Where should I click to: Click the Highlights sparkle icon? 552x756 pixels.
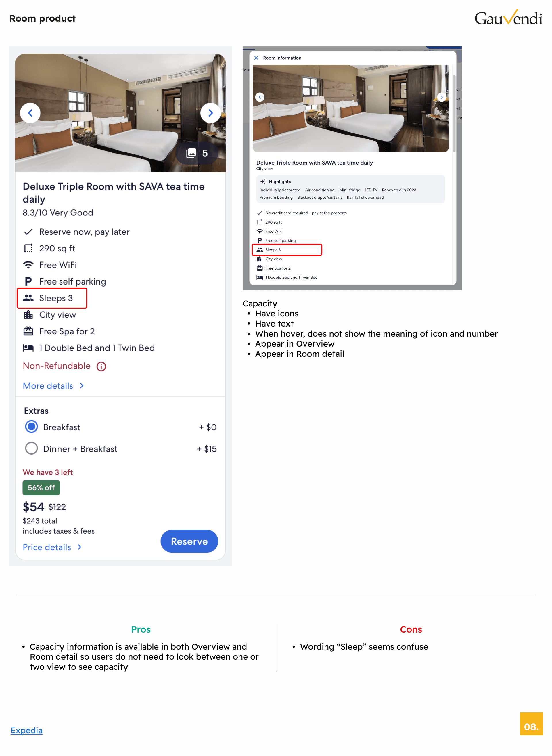[x=263, y=182]
